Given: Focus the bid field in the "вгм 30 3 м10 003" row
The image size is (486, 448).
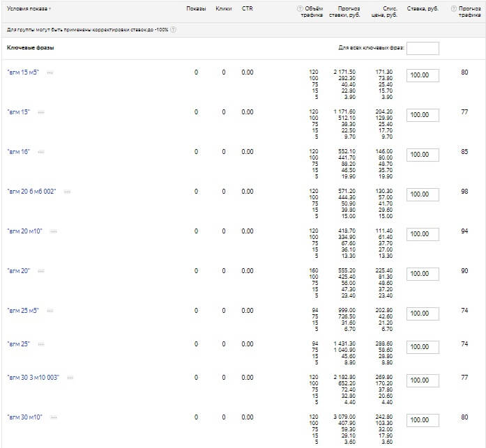Looking at the screenshot, I should pos(423,380).
